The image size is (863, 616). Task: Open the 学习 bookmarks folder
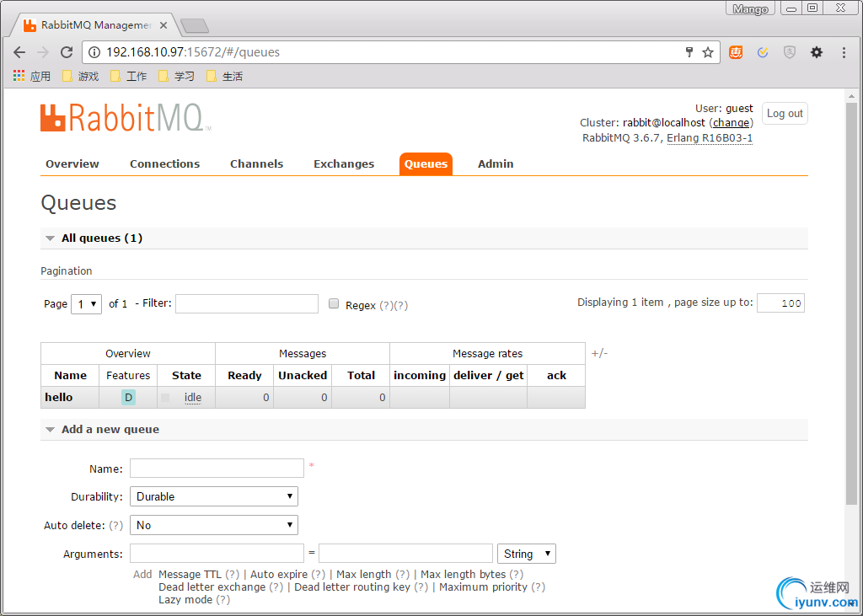(x=176, y=76)
